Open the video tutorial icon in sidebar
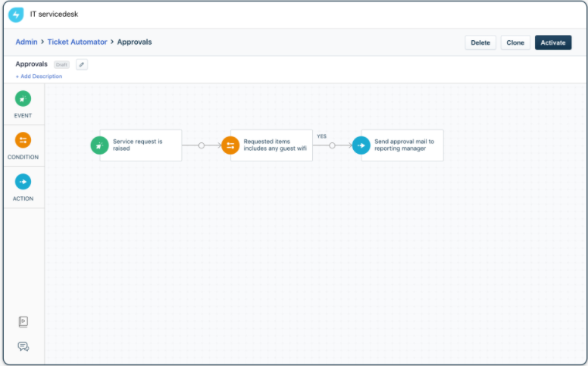Image resolution: width=588 pixels, height=366 pixels. coord(23,321)
